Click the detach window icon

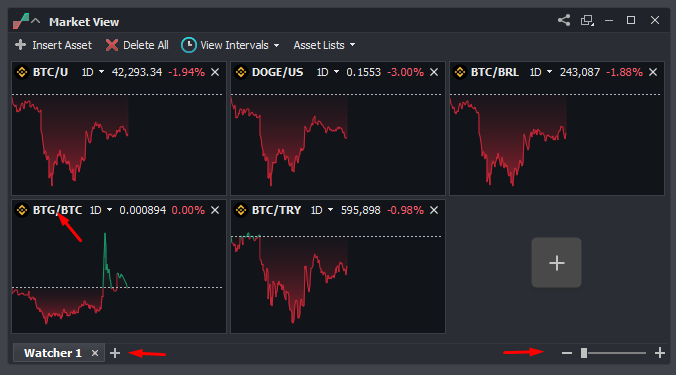(x=587, y=20)
